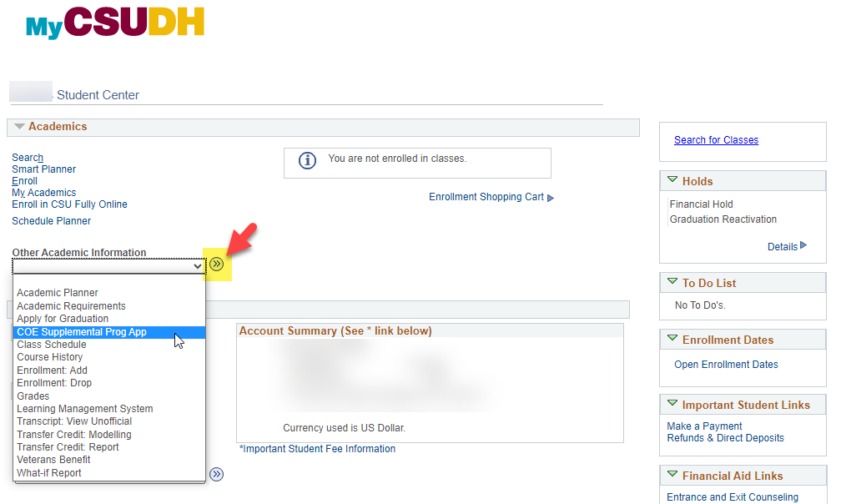Viewport: 841px width, 504px height.
Task: Click the Graduation Reactivation hold text
Action: tap(723, 219)
